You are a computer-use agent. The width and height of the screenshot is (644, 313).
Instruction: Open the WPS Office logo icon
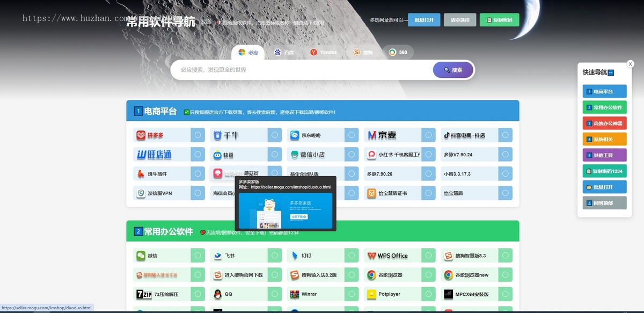(x=371, y=256)
